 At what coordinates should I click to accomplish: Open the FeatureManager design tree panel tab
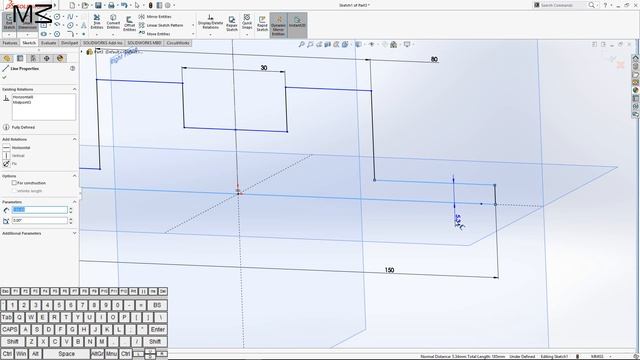(x=7, y=58)
